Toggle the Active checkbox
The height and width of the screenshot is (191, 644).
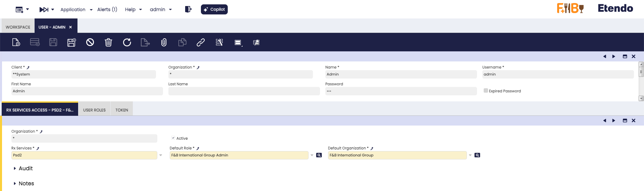[173, 138]
